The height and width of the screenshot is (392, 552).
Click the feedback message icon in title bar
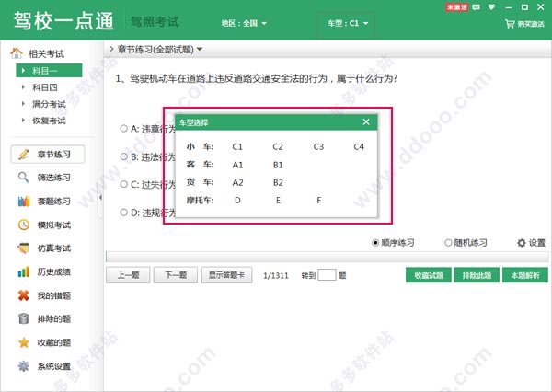coord(476,7)
